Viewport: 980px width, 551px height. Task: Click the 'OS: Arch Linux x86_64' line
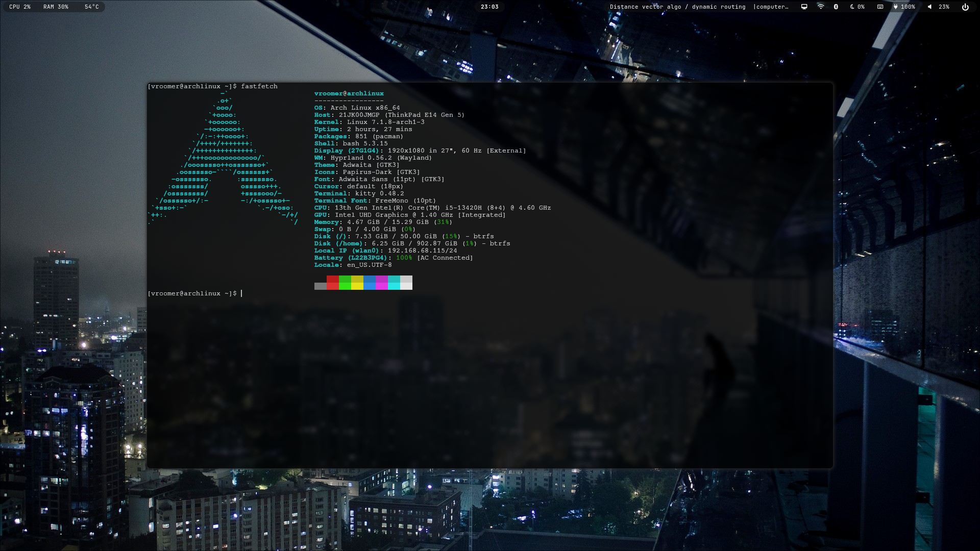click(x=357, y=108)
